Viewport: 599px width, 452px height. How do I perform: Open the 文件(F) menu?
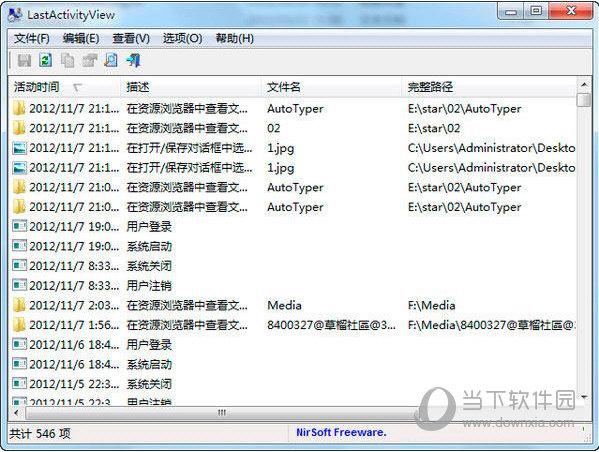[32, 38]
